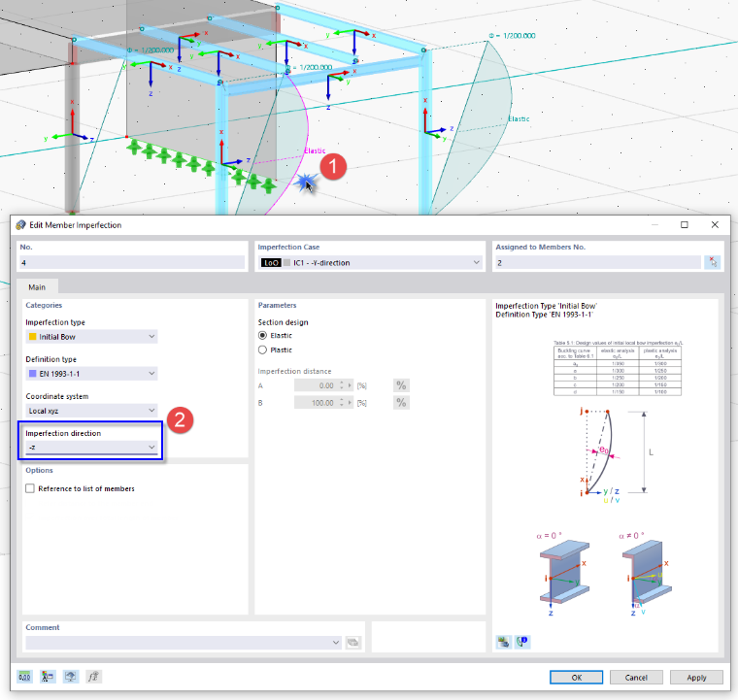Maximize the Edit Member Imperfection dialog

click(x=685, y=225)
